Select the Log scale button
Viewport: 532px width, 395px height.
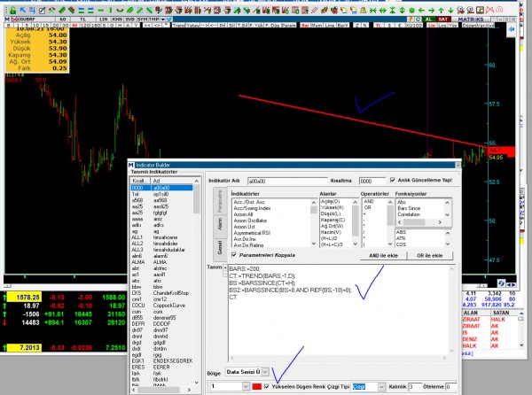click(443, 26)
